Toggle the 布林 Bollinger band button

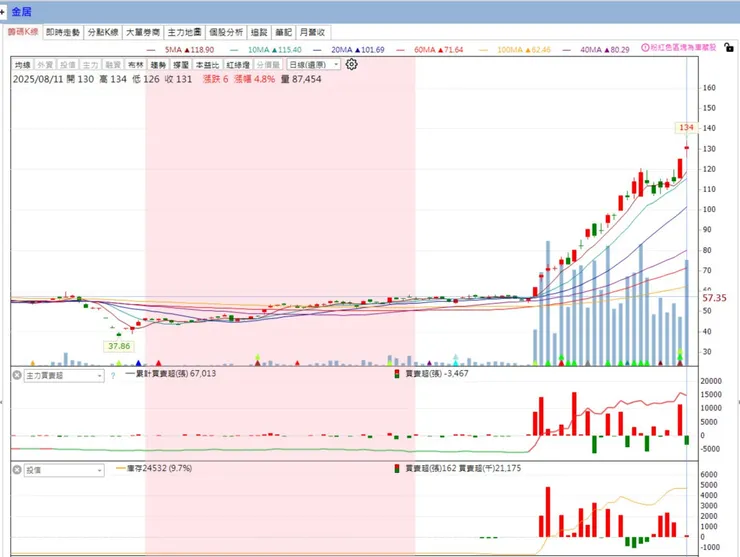pyautogui.click(x=136, y=65)
